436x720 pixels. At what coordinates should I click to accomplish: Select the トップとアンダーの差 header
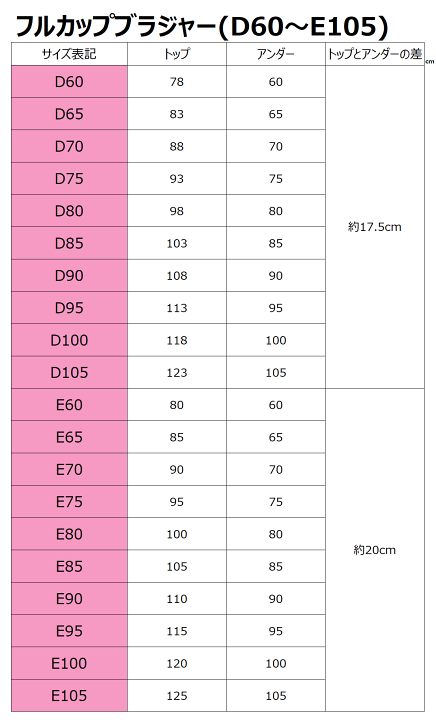click(375, 54)
